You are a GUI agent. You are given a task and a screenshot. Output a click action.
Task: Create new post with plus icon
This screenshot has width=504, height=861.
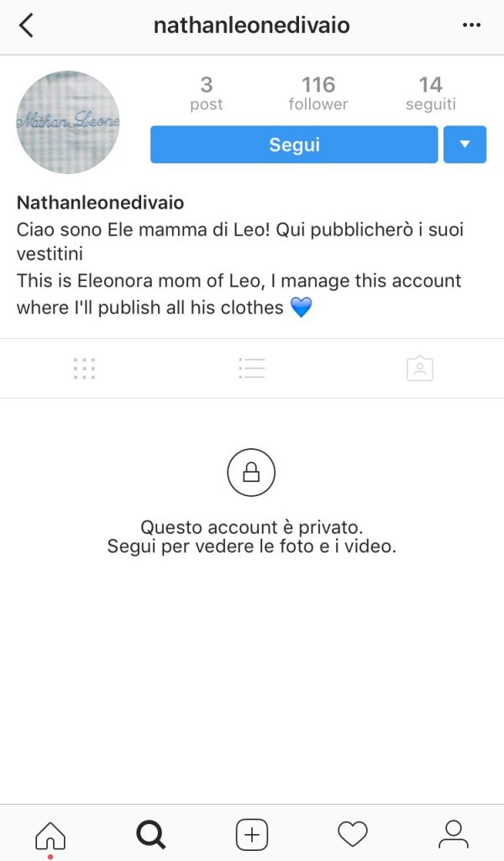point(252,835)
